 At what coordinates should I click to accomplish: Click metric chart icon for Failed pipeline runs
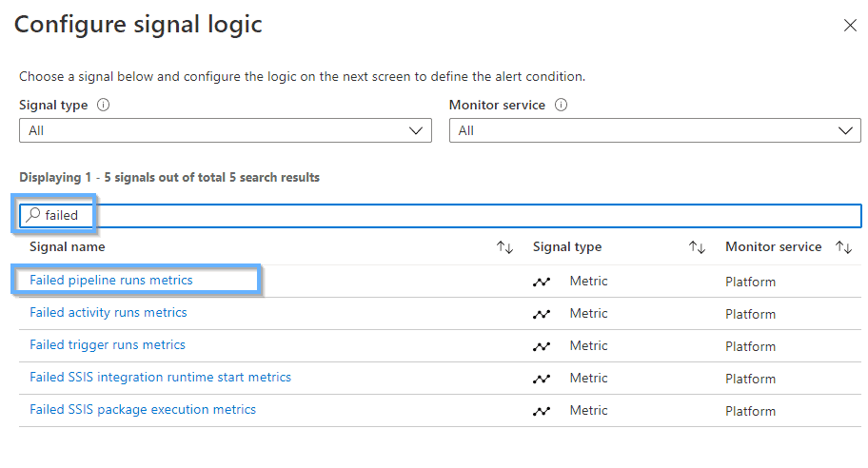[x=542, y=282]
